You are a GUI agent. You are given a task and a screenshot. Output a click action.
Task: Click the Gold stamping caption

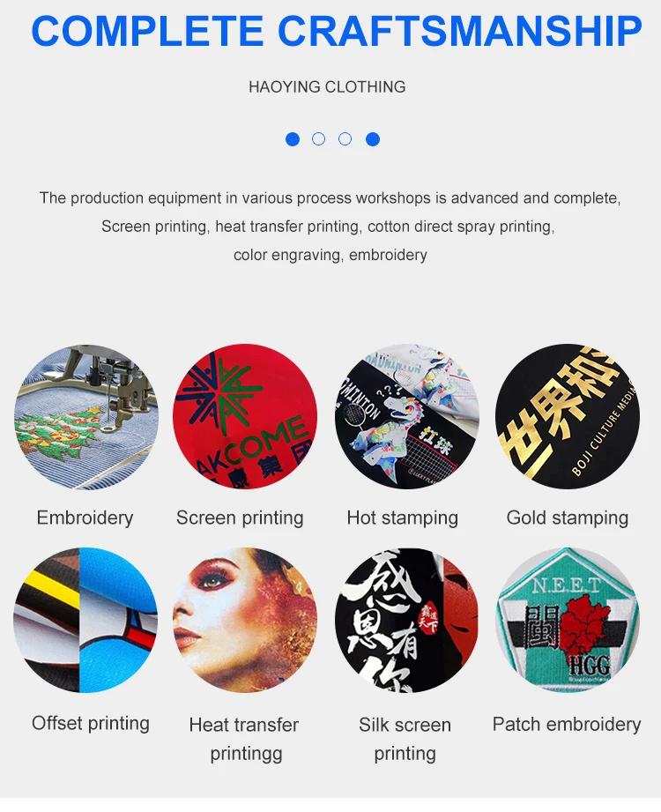pyautogui.click(x=568, y=518)
